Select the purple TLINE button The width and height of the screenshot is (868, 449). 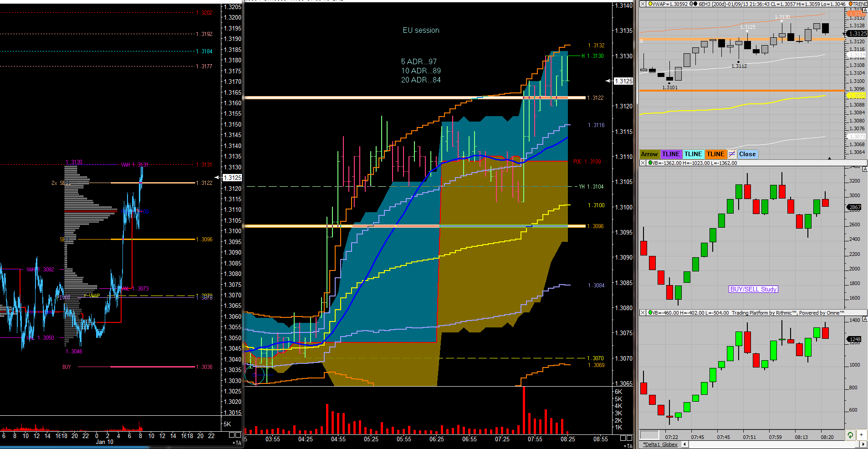tap(671, 154)
